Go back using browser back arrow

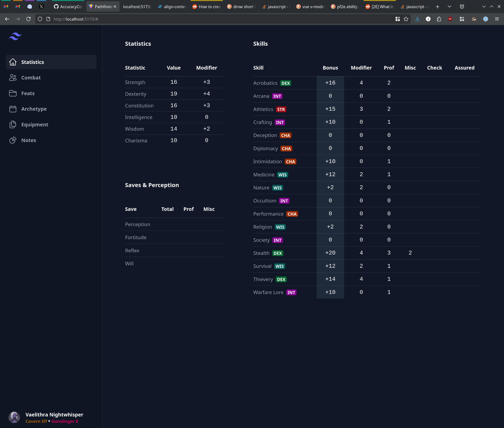pyautogui.click(x=7, y=19)
